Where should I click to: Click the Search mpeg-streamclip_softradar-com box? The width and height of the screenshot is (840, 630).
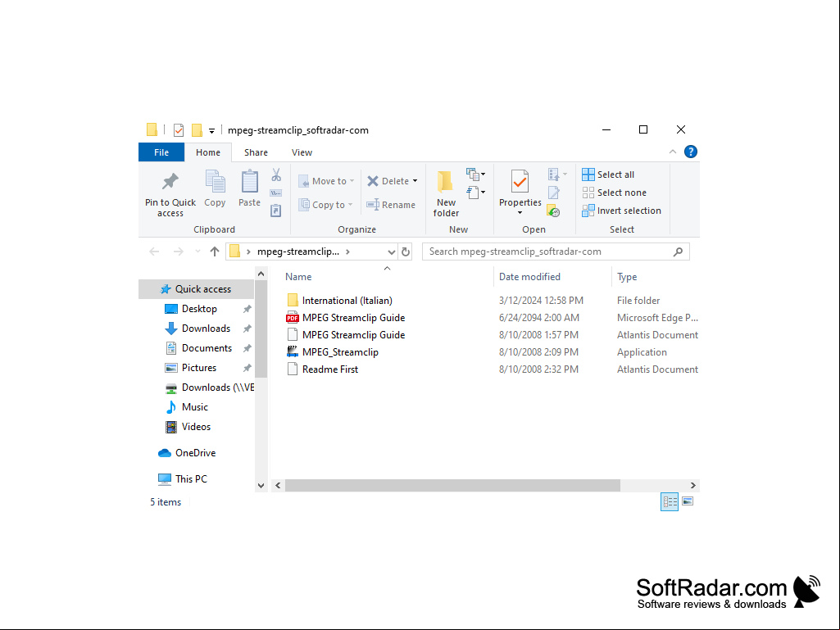pos(556,252)
